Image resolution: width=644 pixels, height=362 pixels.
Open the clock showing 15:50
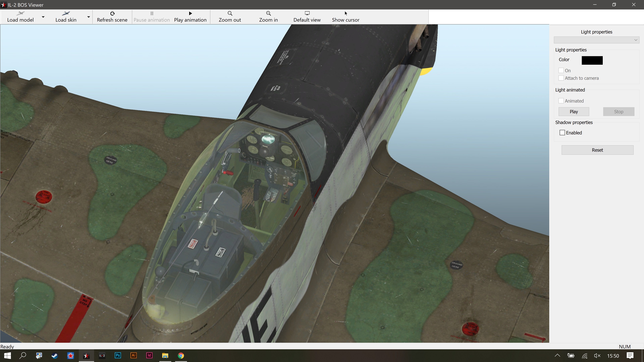pos(613,356)
